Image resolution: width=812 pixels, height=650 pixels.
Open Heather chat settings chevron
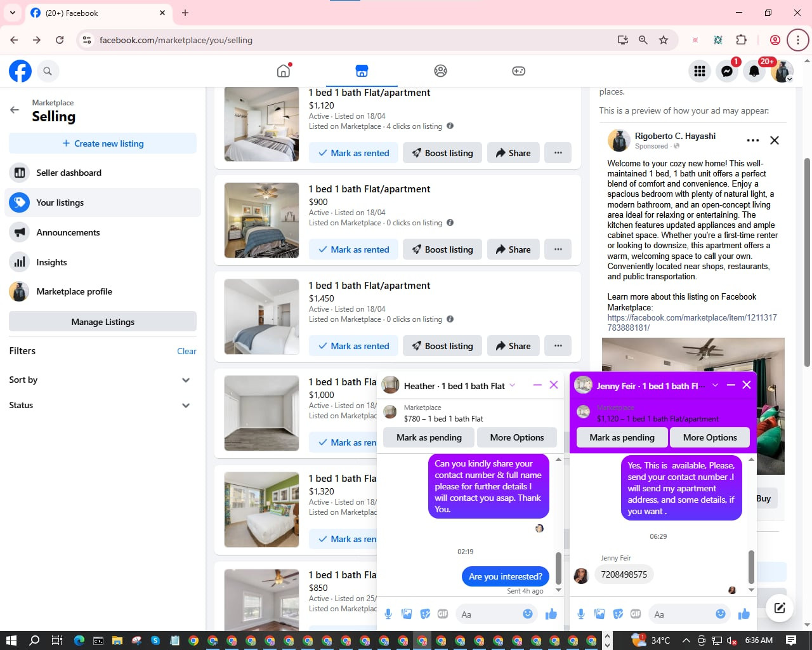[513, 385]
